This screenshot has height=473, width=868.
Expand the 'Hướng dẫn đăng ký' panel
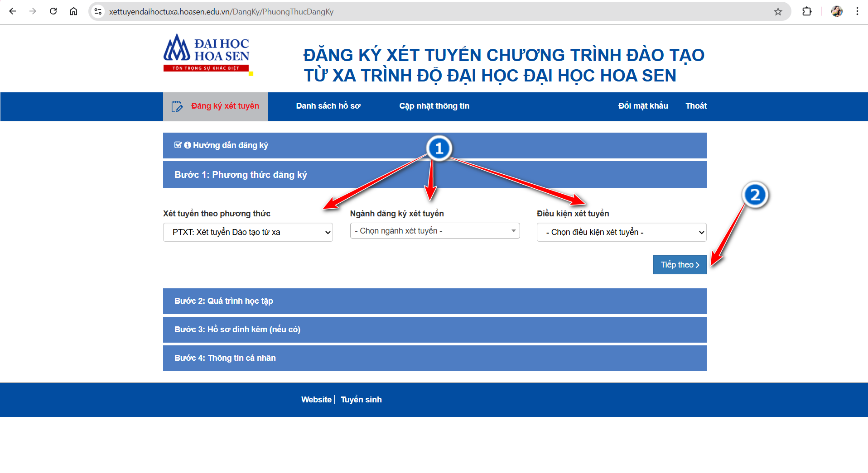point(230,145)
